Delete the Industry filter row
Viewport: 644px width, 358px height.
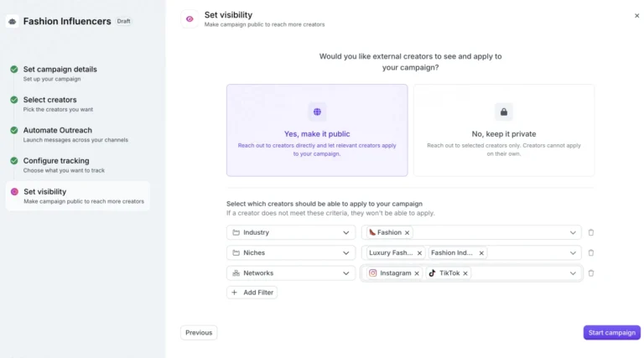(591, 232)
